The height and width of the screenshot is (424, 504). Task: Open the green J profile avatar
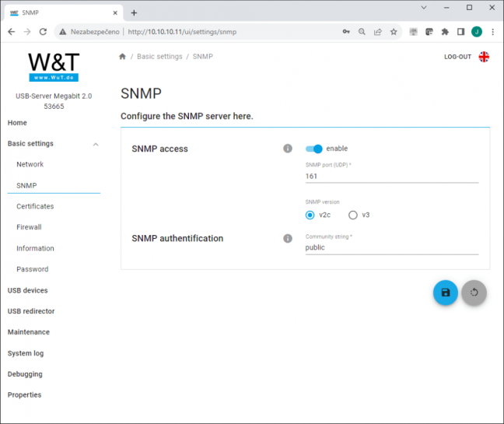[477, 31]
